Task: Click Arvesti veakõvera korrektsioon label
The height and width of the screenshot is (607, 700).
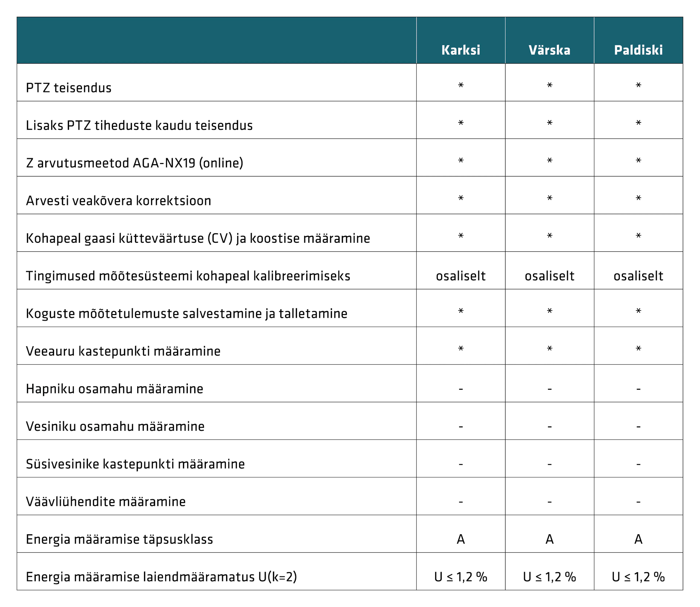Action: coord(118,200)
